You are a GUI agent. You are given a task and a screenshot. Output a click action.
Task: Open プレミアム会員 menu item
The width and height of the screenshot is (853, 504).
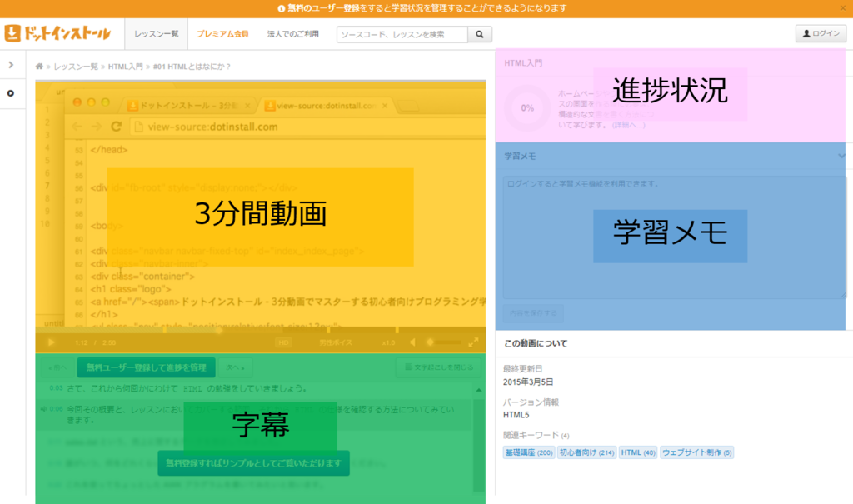[x=222, y=34]
